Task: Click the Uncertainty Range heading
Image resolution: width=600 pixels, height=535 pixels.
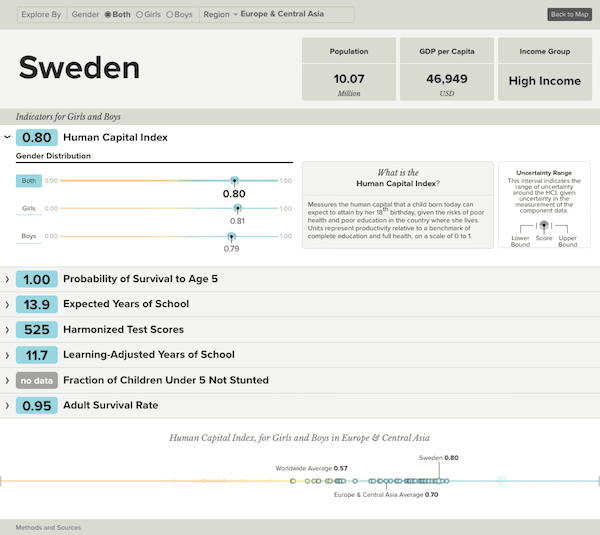Action: [x=544, y=173]
